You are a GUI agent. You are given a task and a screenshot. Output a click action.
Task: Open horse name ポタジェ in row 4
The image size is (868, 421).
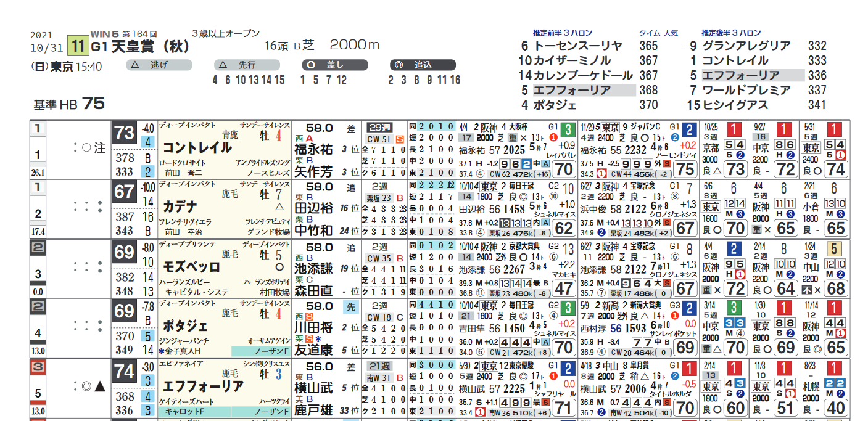186,326
